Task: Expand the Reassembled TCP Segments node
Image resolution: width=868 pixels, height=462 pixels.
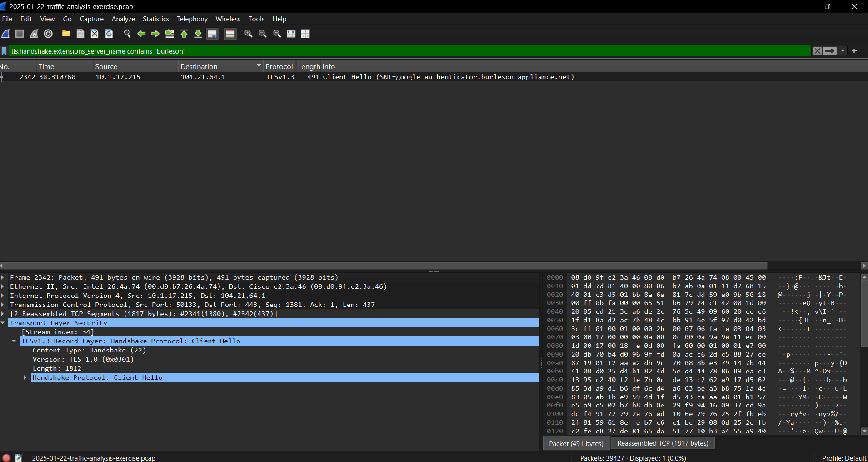Action: (x=3, y=314)
